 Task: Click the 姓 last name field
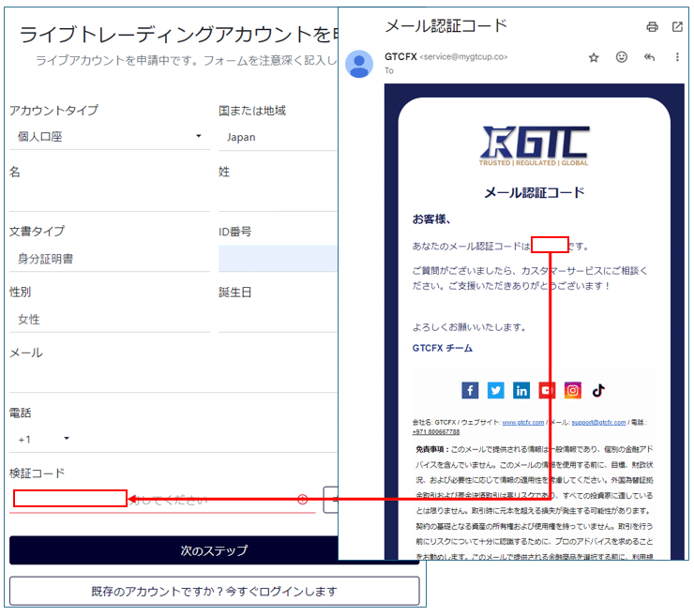(x=278, y=198)
